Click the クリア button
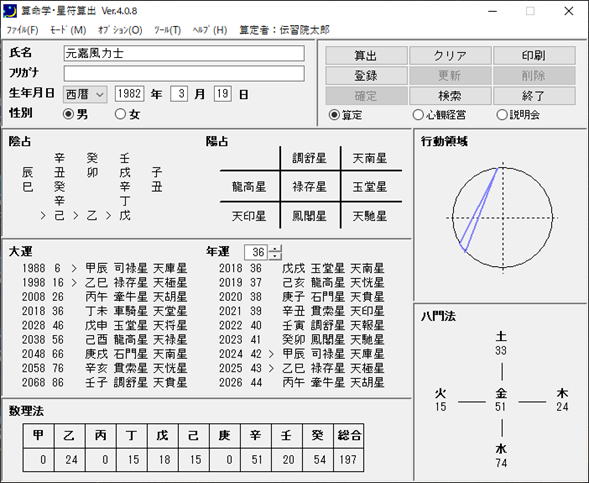The width and height of the screenshot is (589, 483). coord(450,56)
